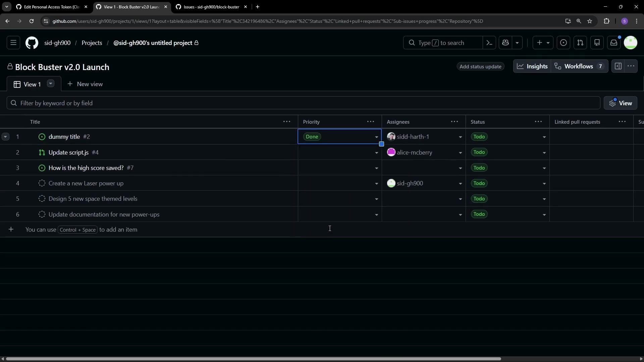This screenshot has height=362, width=644.
Task: Open the Copilot chat icon
Action: (505, 43)
